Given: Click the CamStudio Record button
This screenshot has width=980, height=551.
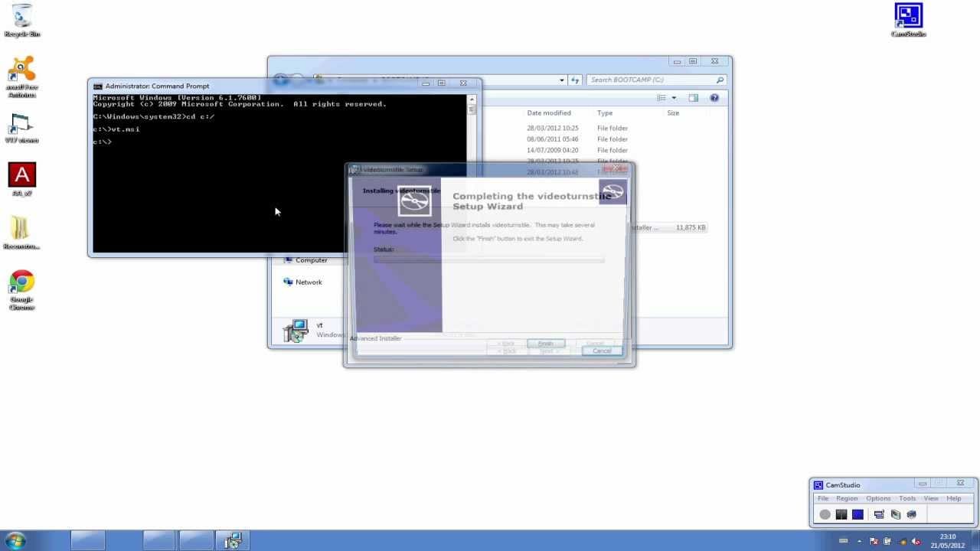Looking at the screenshot, I should tap(825, 514).
